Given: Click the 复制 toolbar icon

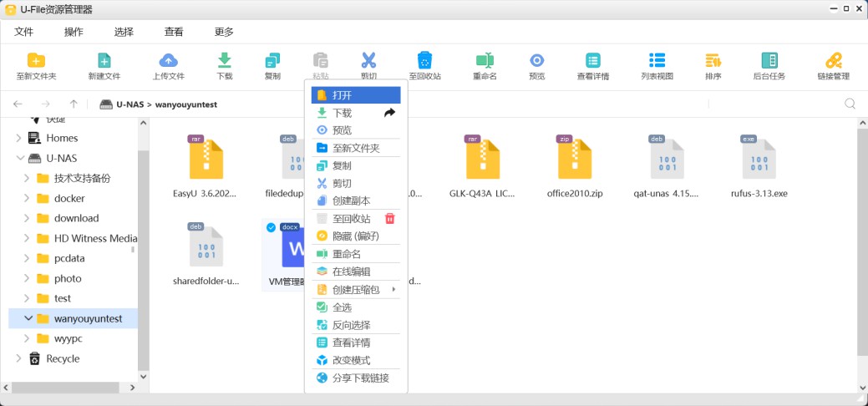Looking at the screenshot, I should click(272, 60).
